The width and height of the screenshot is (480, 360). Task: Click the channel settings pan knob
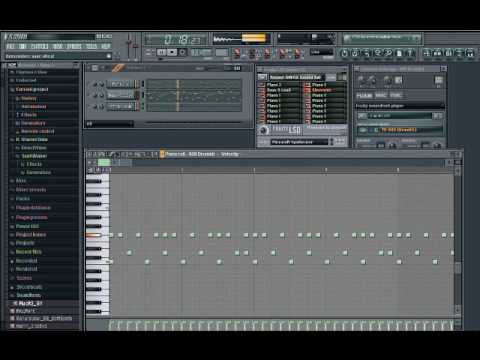(361, 80)
